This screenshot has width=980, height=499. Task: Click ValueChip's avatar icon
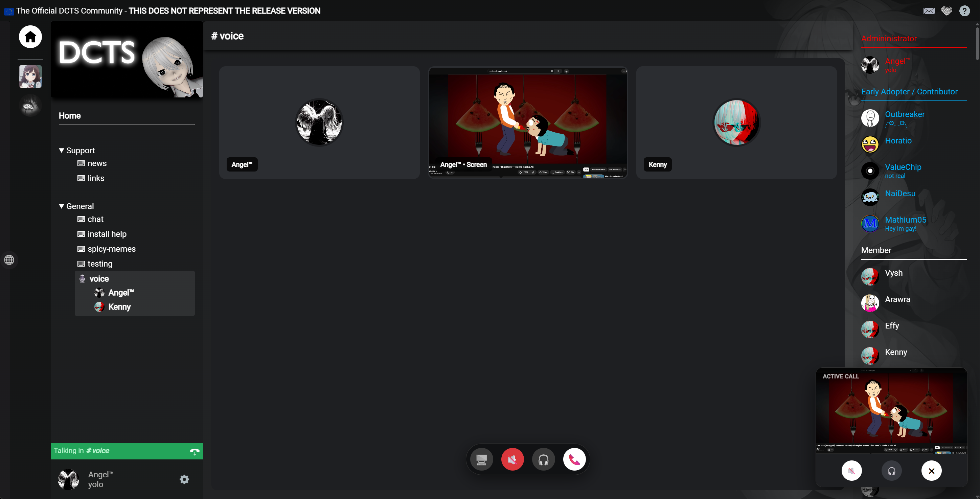tap(870, 171)
